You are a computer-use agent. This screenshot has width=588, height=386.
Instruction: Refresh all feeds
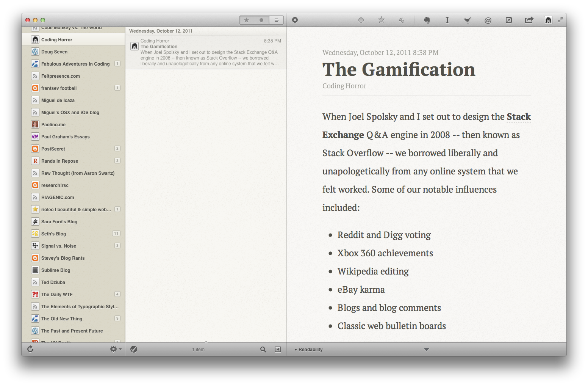[30, 349]
